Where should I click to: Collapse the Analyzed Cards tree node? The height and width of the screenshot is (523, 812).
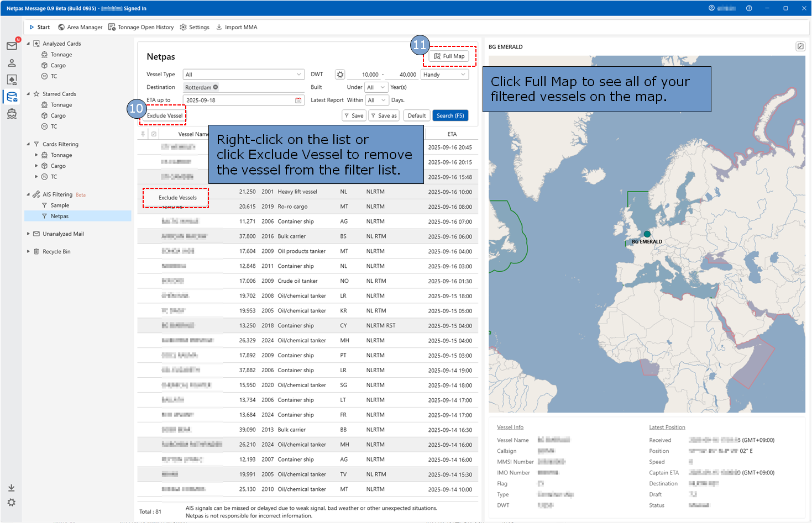tap(28, 44)
